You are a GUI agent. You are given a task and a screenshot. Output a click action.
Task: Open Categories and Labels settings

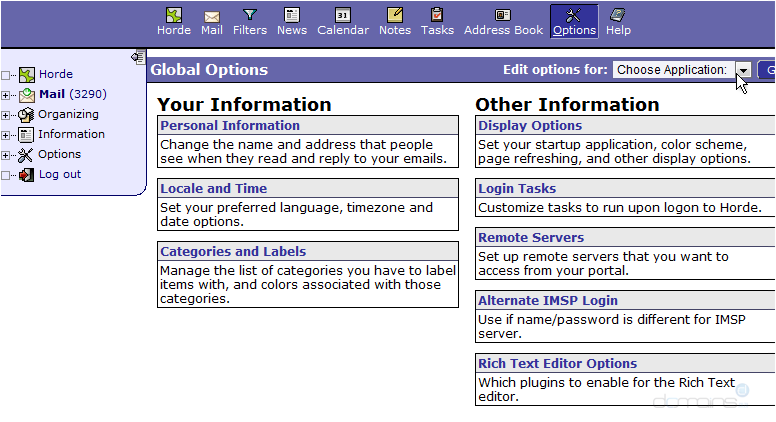pyautogui.click(x=233, y=252)
